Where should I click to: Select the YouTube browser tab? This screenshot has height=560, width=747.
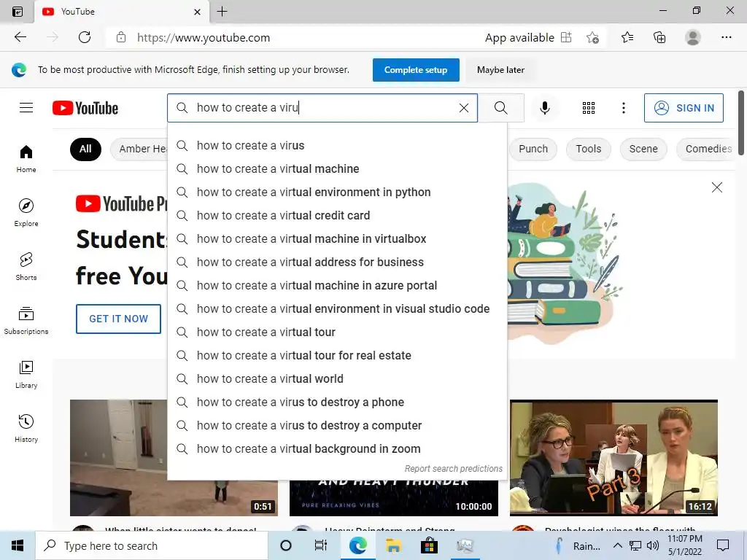(122, 12)
